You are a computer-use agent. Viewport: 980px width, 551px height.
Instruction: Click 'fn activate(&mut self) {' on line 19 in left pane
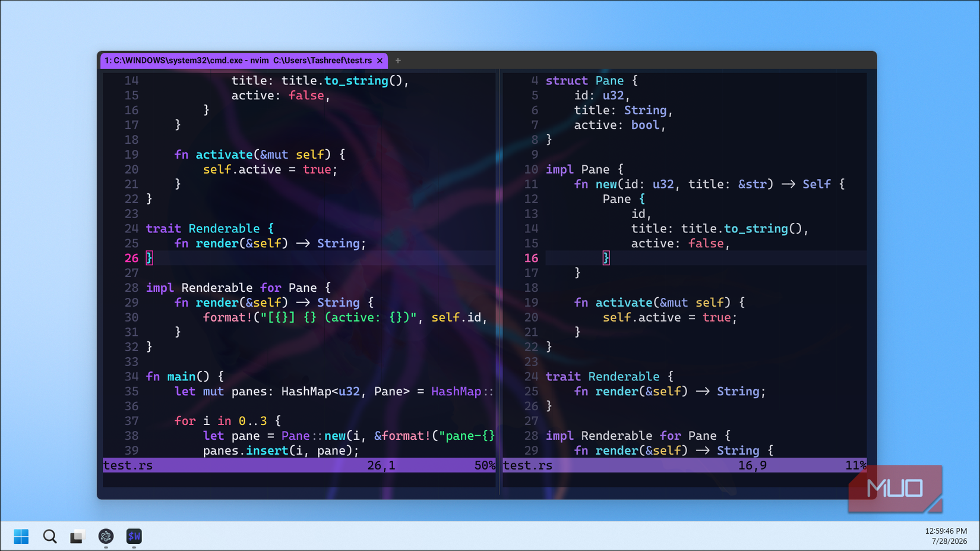pos(260,155)
